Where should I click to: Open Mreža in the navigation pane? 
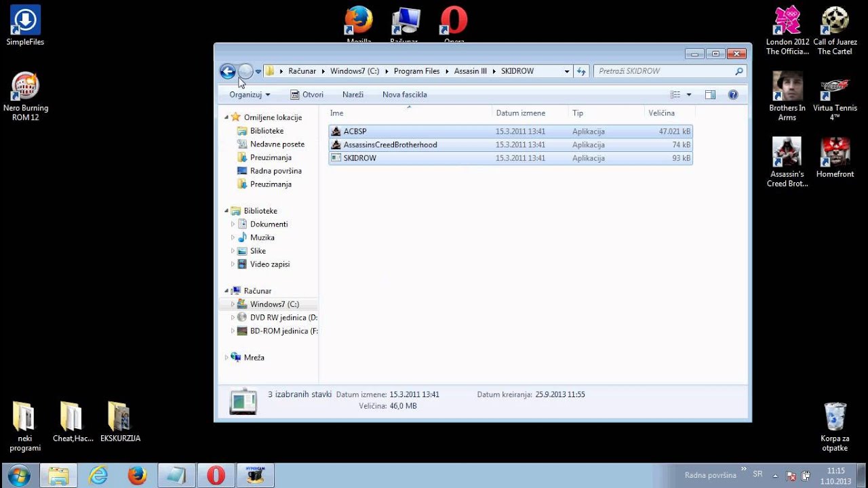coord(254,357)
